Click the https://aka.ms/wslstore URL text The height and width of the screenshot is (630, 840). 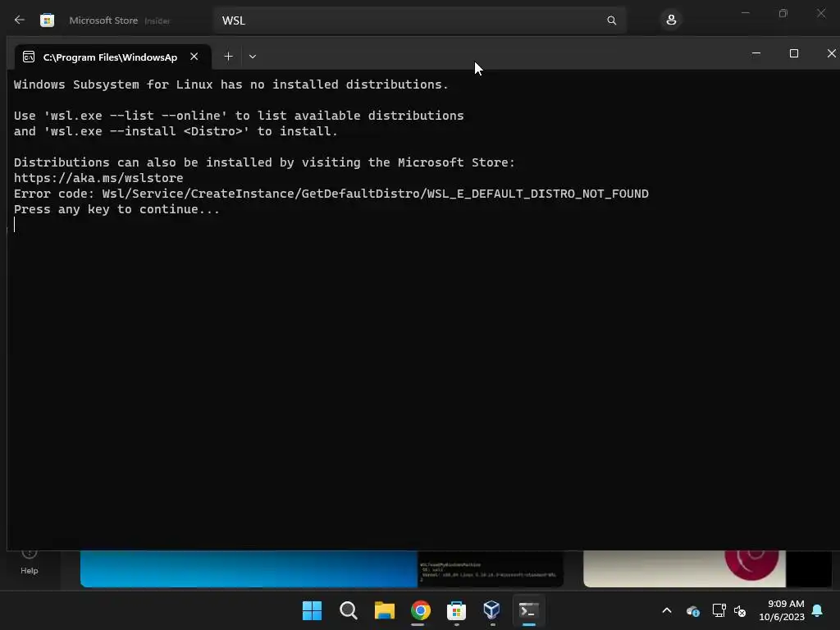pos(98,178)
